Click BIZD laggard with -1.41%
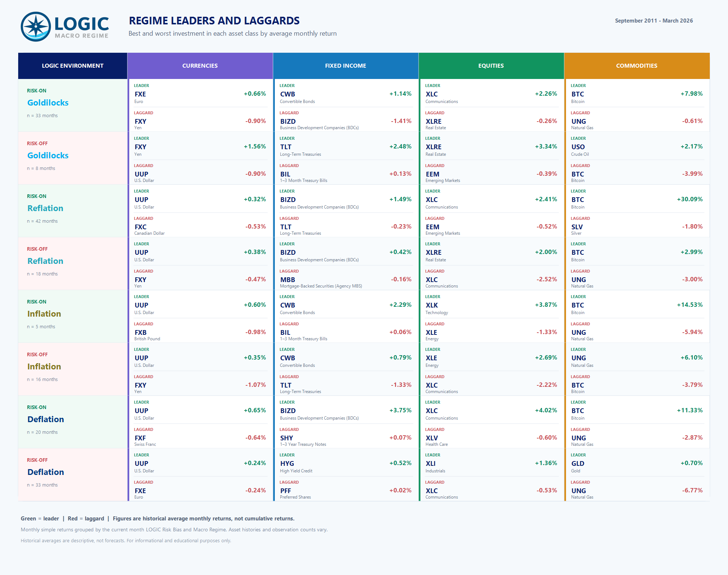This screenshot has height=575, width=728. tap(345, 120)
